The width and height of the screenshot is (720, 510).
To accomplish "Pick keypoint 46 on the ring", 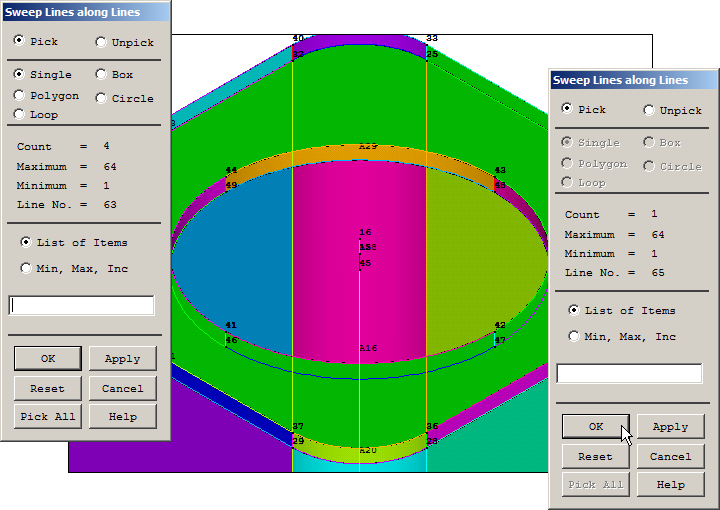I will [x=231, y=340].
